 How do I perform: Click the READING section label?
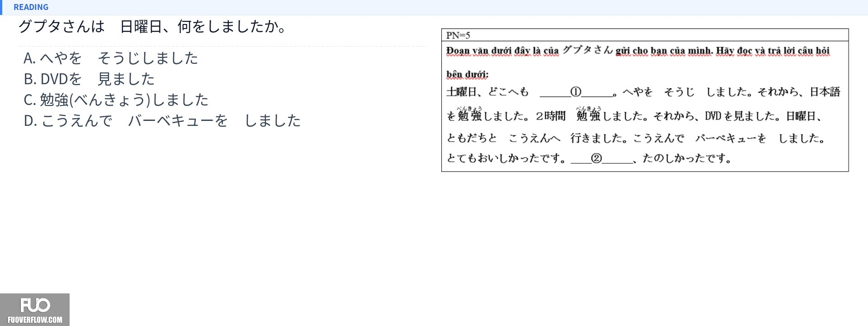31,7
